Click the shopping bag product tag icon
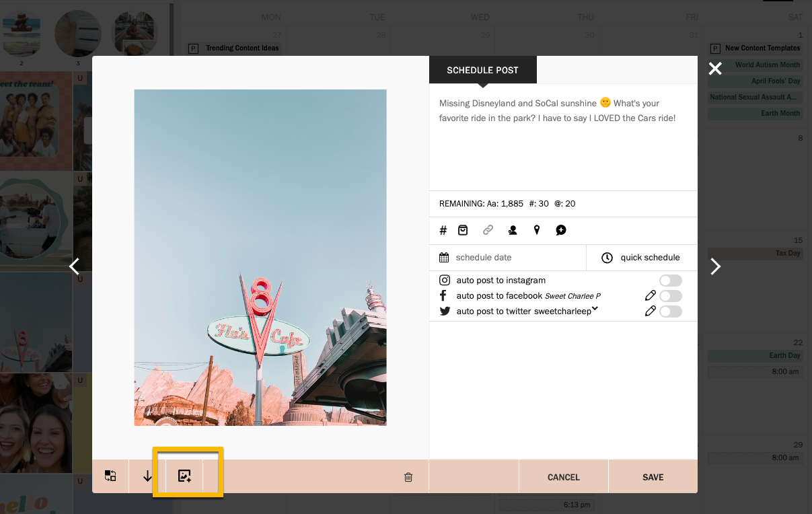812x514 pixels. pyautogui.click(x=463, y=230)
